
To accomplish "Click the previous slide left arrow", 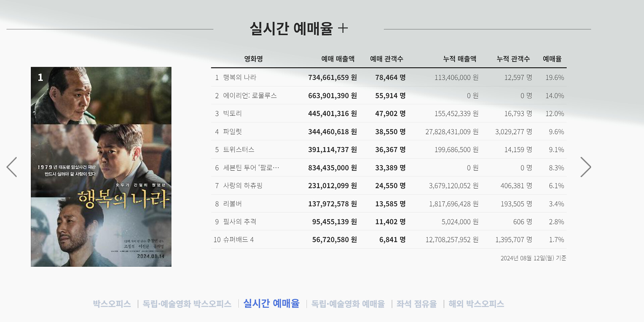I will coord(12,167).
